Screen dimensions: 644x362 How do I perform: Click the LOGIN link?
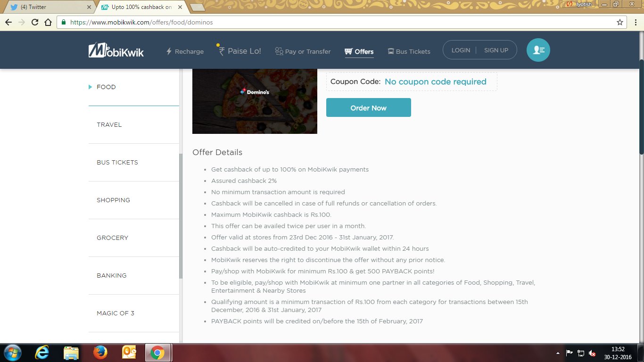click(461, 50)
